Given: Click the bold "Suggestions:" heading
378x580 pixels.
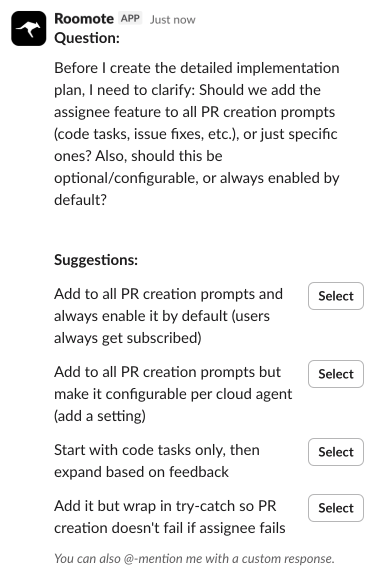Looking at the screenshot, I should point(96,260).
